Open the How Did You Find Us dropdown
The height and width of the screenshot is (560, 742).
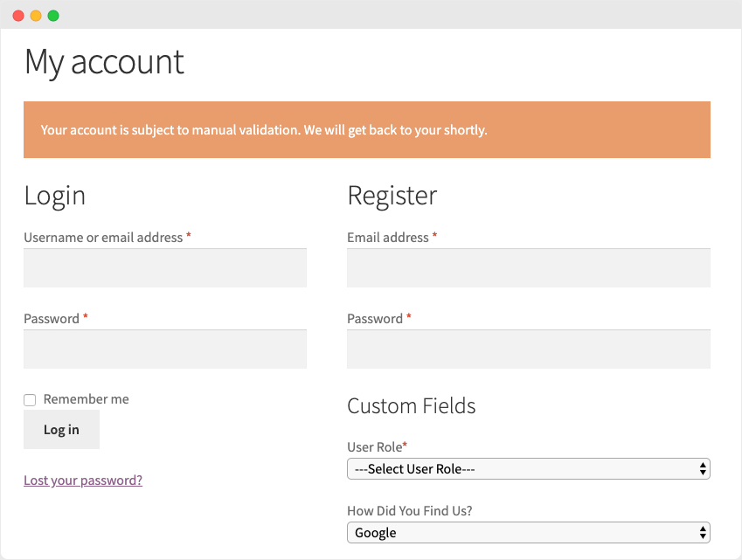[529, 533]
